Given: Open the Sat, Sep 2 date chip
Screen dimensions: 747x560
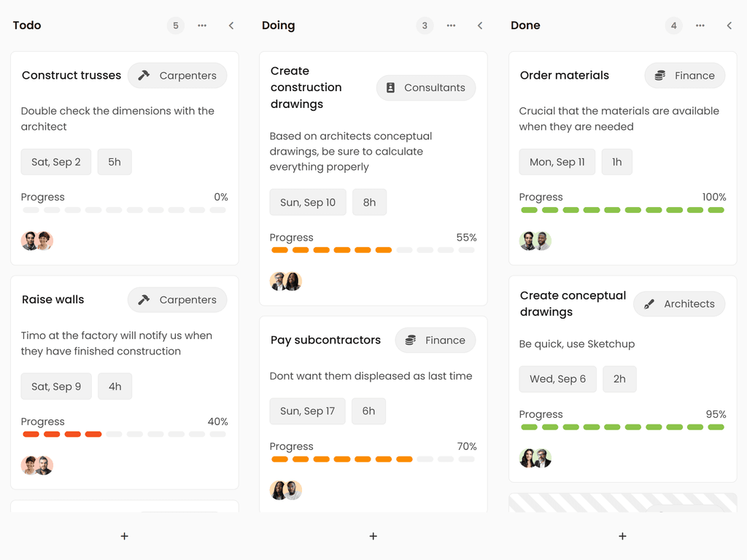Looking at the screenshot, I should [x=56, y=162].
